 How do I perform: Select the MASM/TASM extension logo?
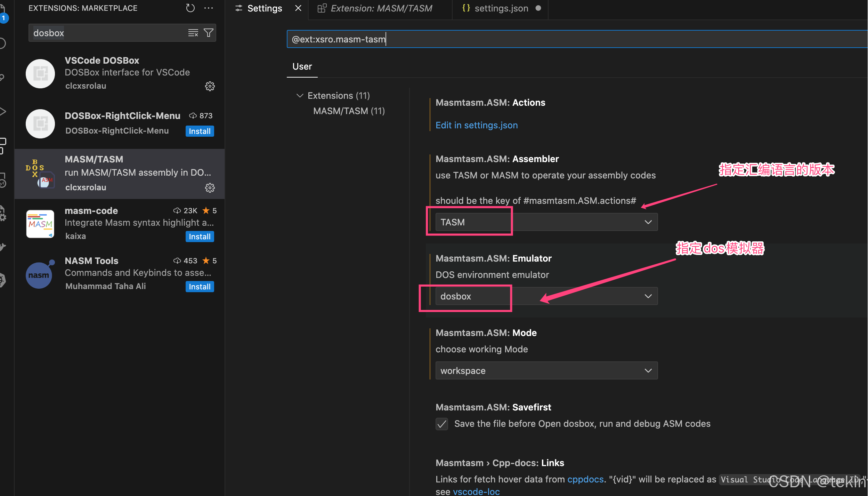coord(40,174)
